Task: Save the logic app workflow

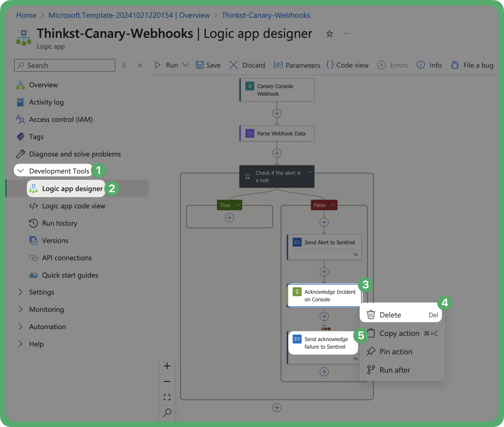Action: [x=208, y=65]
